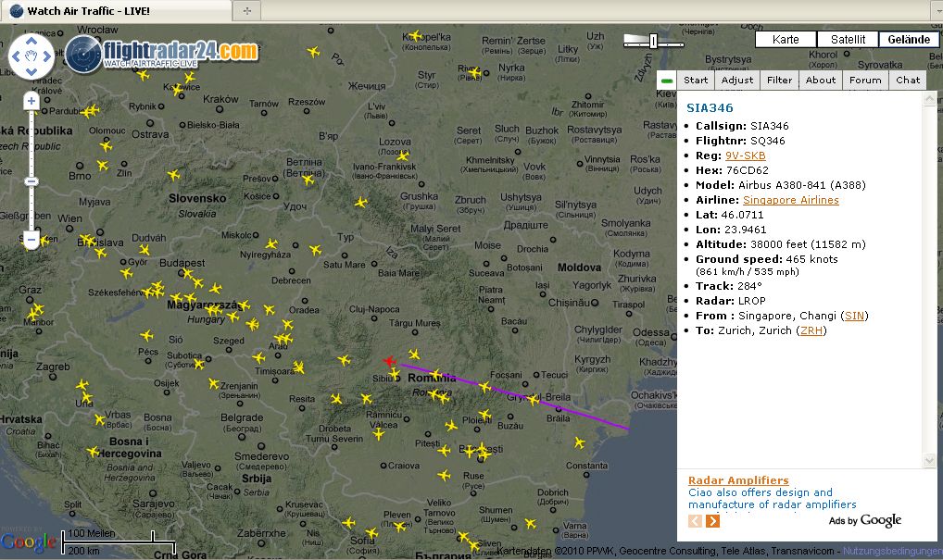Open the Chat tab
943x560 pixels.
point(908,81)
